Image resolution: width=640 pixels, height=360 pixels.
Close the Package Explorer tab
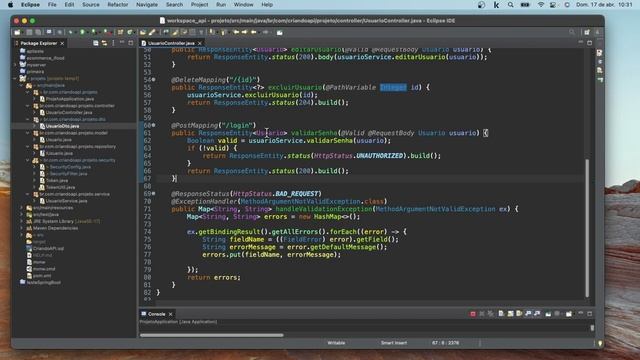62,43
